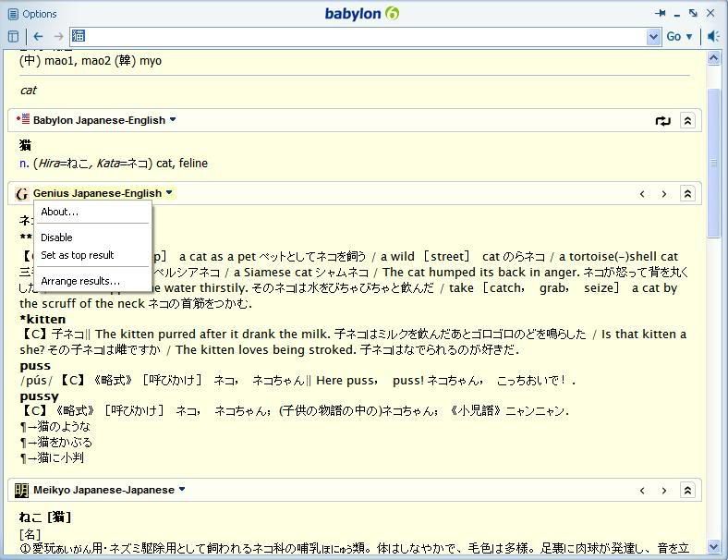Click the Go button
The image size is (728, 560).
coord(673,36)
